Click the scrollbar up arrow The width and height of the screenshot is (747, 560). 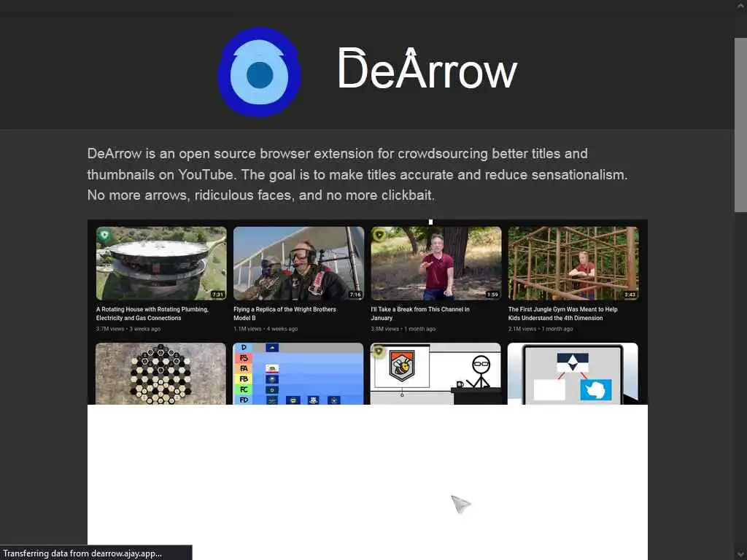tap(740, 7)
